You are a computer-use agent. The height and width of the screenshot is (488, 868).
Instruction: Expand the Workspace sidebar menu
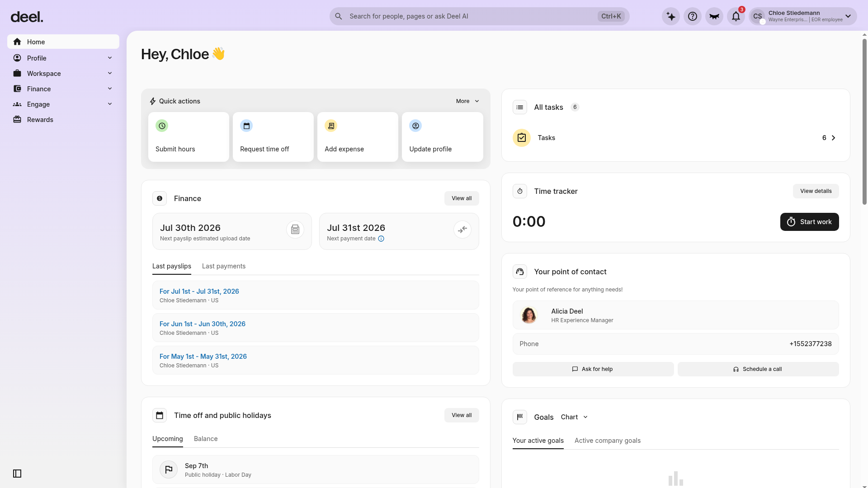coord(110,73)
